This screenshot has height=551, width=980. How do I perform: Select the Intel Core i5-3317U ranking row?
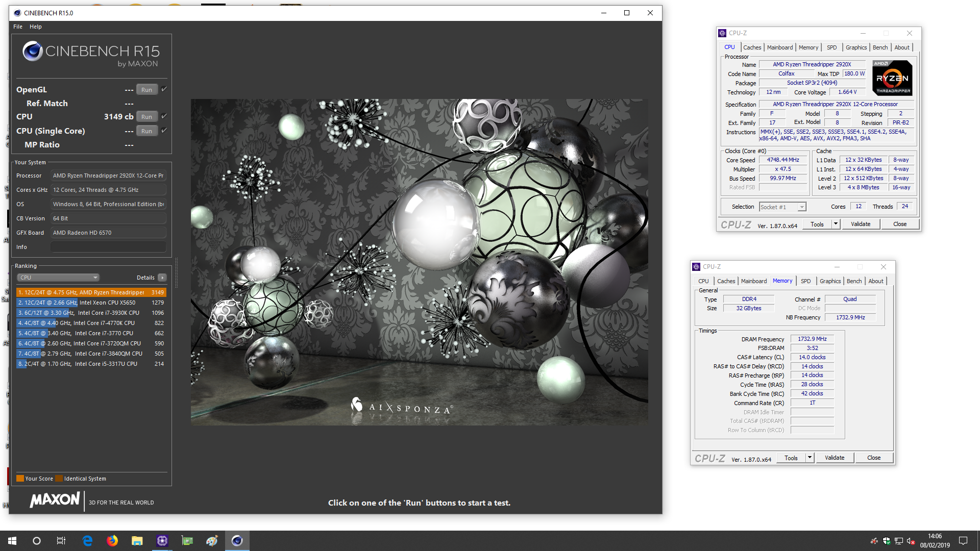coord(91,364)
